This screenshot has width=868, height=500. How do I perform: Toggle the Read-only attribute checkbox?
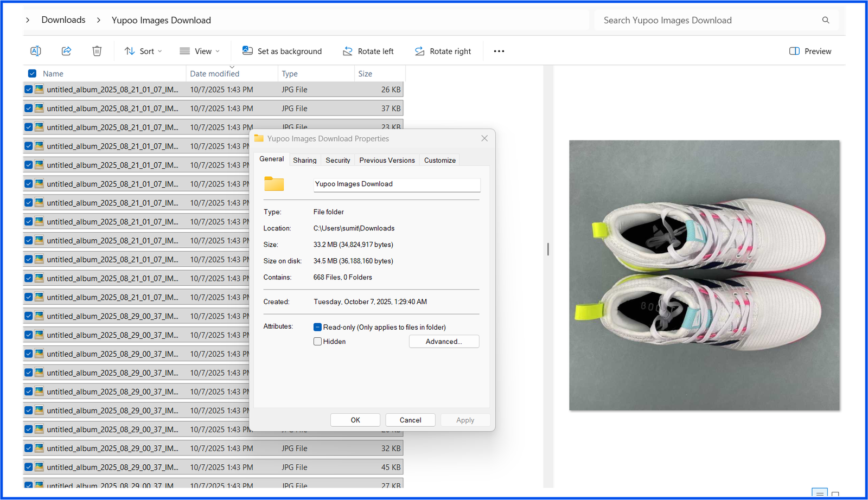pyautogui.click(x=318, y=327)
